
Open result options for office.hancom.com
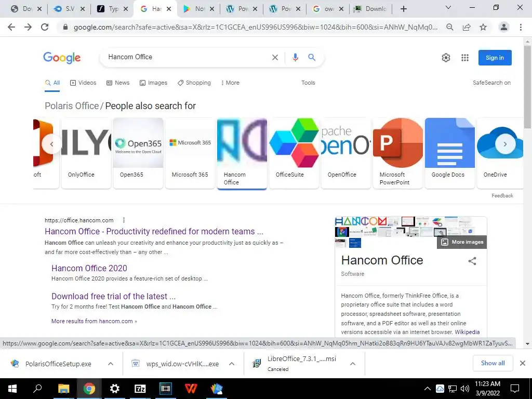tap(124, 220)
